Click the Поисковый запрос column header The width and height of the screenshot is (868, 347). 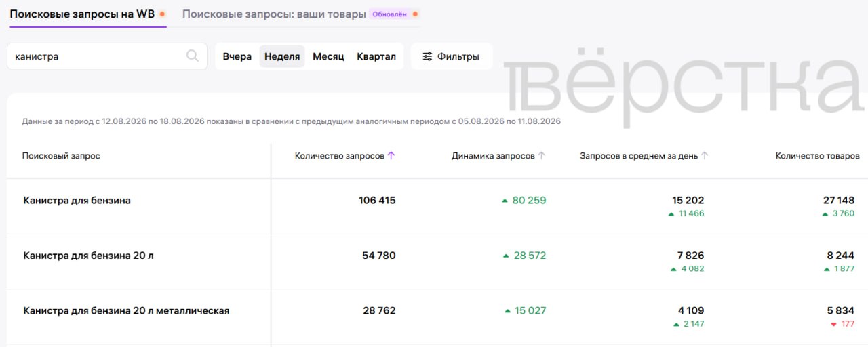click(61, 155)
